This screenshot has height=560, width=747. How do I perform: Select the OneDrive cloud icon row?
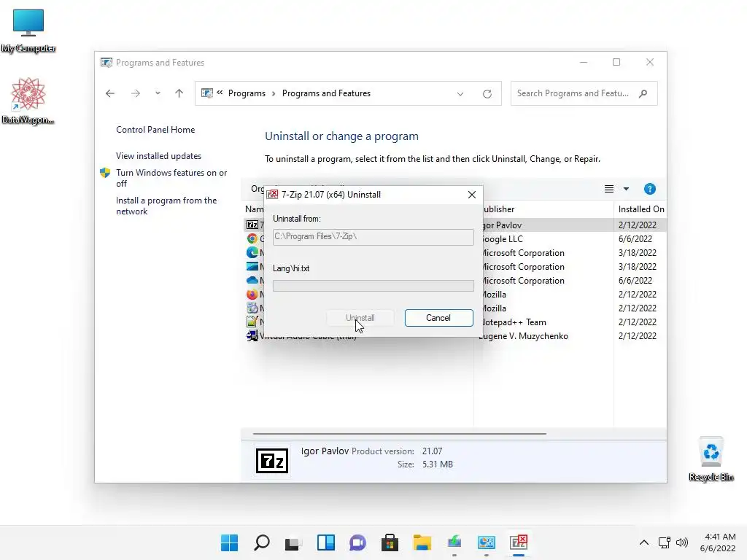(x=252, y=281)
